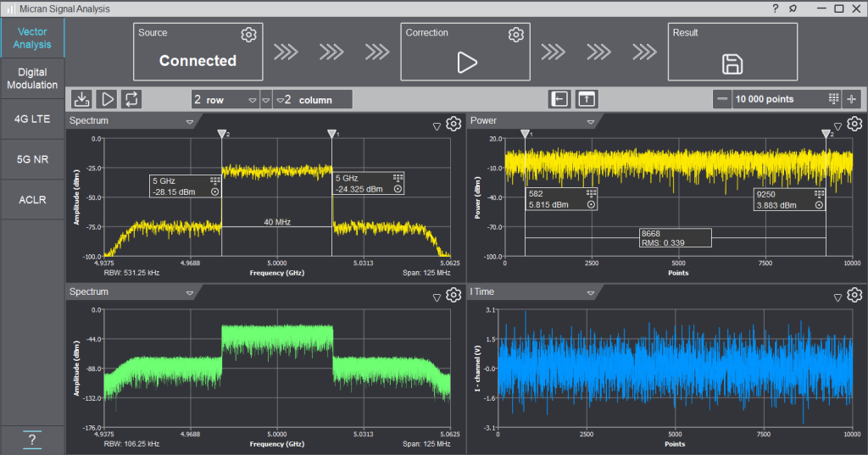The width and height of the screenshot is (868, 455).
Task: Increase points with the plus button
Action: point(852,99)
